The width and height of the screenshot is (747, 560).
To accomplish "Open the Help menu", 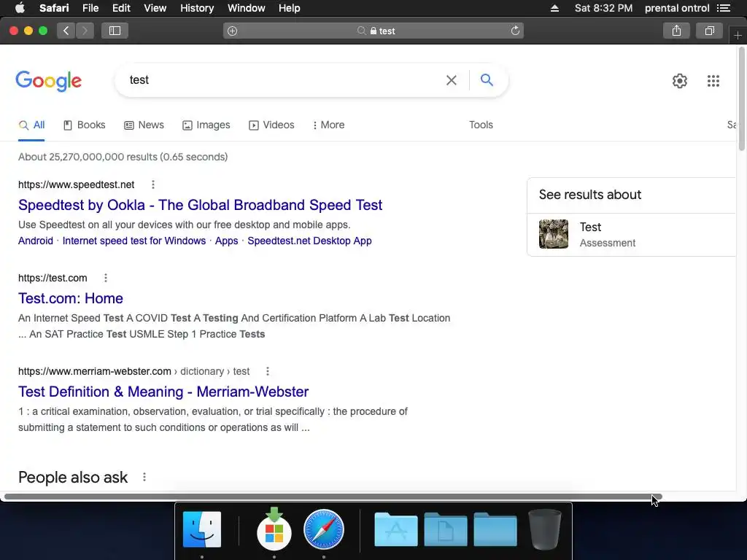I will click(x=289, y=8).
